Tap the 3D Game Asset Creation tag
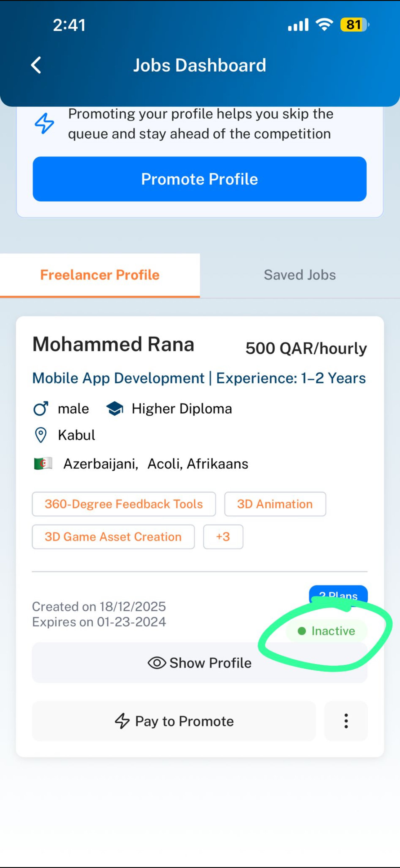 pyautogui.click(x=113, y=537)
